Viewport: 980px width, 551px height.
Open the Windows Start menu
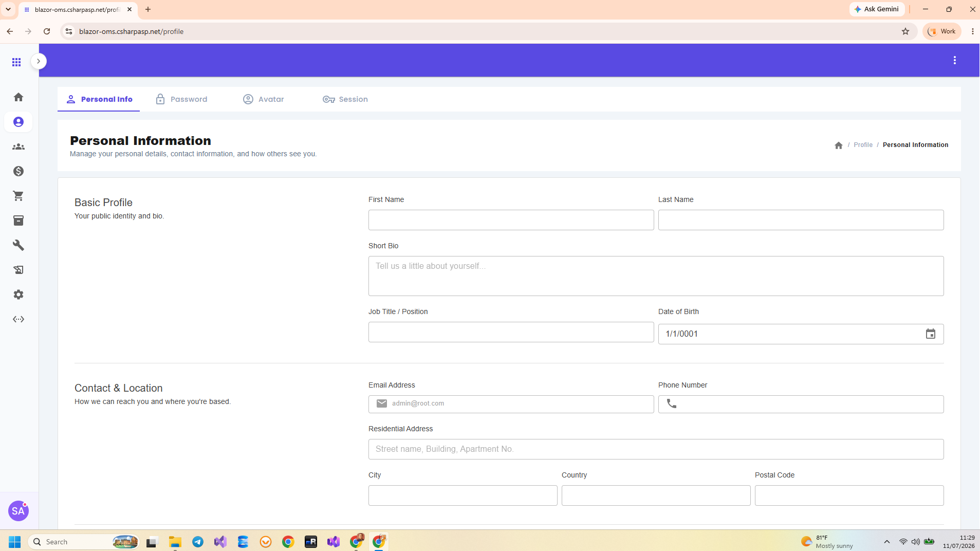(14, 542)
